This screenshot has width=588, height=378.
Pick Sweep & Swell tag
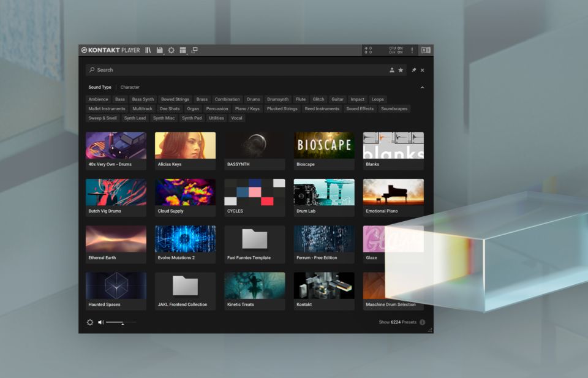pyautogui.click(x=103, y=118)
